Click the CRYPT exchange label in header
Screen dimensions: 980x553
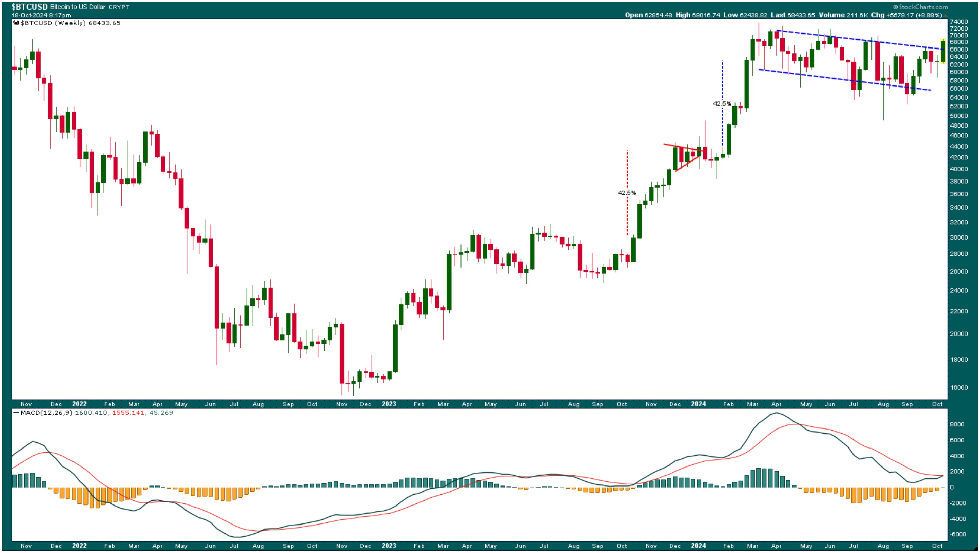tap(119, 7)
